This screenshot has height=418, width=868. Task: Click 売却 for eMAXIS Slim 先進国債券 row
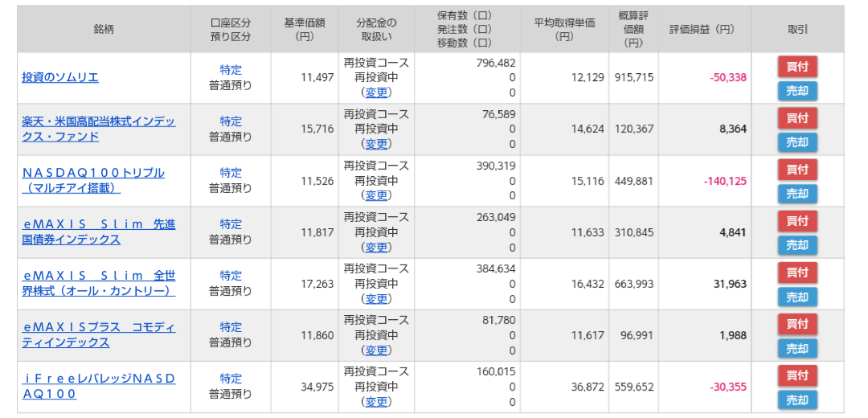[x=797, y=246]
